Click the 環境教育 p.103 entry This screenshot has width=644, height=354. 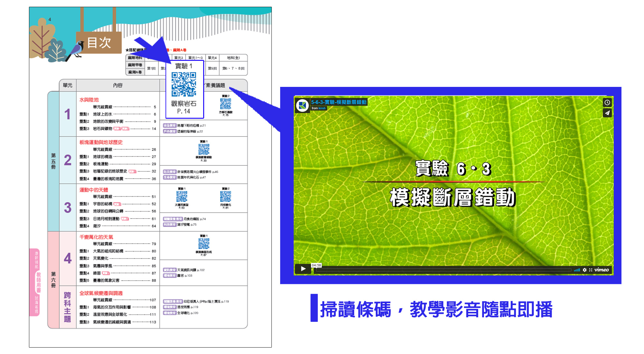[178, 275]
